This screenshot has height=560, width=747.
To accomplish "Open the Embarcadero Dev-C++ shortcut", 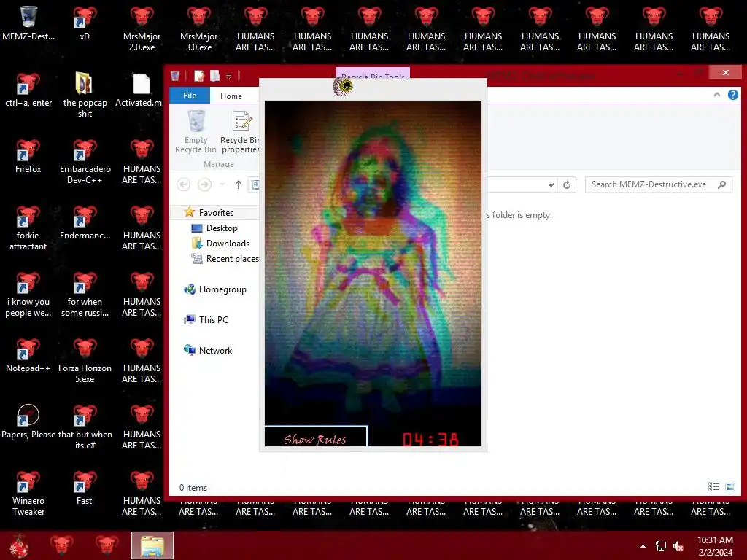I will point(85,161).
